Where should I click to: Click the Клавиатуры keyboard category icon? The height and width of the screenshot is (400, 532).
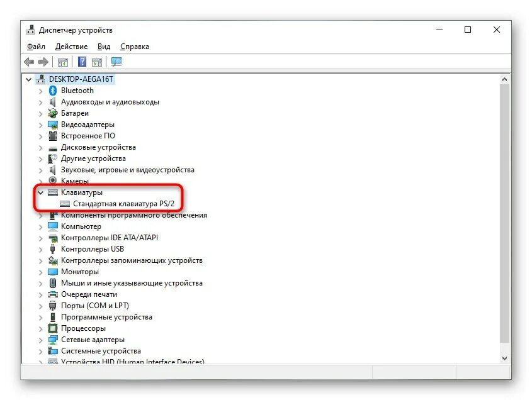click(x=53, y=192)
